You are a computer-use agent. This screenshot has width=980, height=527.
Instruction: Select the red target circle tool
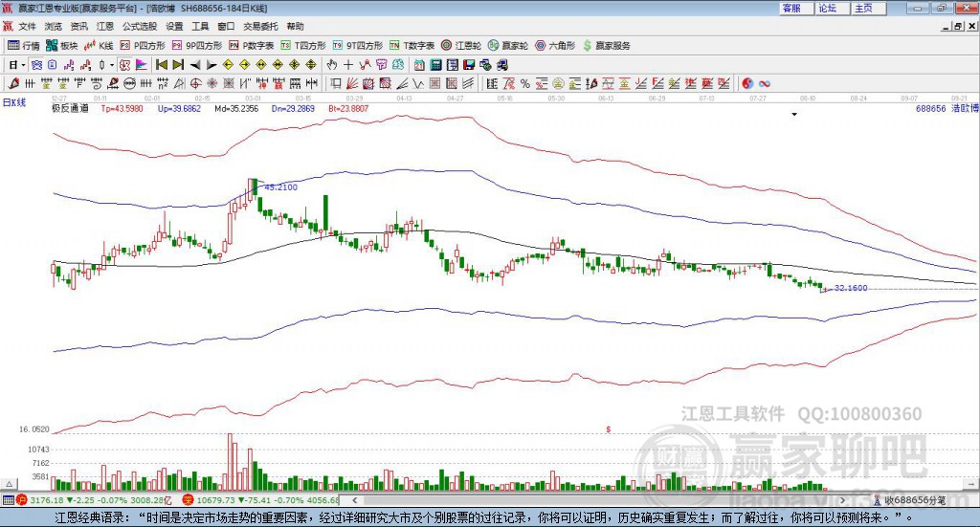[195, 83]
